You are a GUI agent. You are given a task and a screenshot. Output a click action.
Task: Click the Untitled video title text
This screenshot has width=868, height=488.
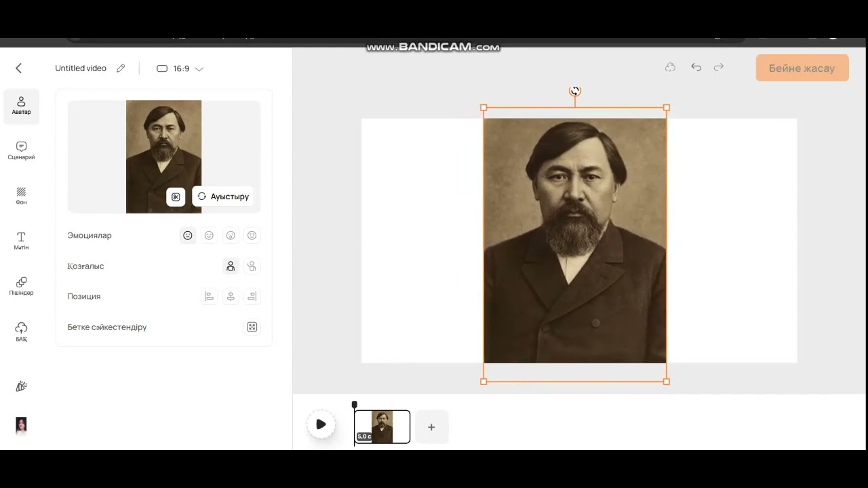pyautogui.click(x=81, y=68)
